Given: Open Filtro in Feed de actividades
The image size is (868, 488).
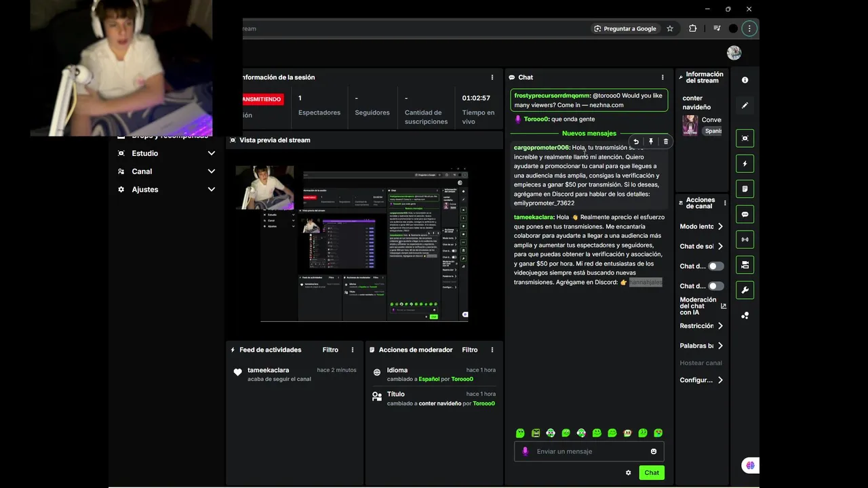Looking at the screenshot, I should click(x=330, y=350).
